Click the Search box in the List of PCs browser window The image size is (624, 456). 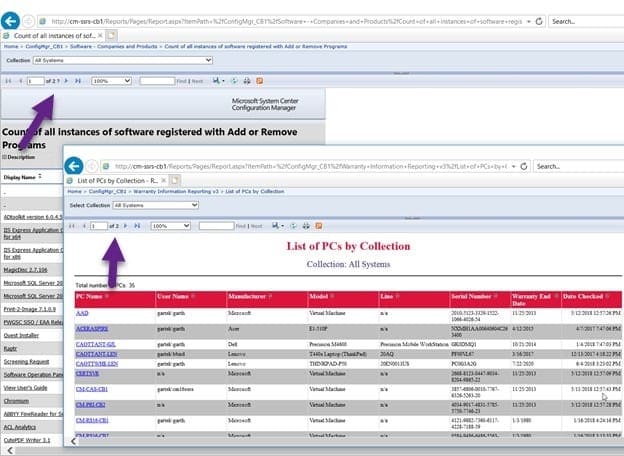(578, 166)
